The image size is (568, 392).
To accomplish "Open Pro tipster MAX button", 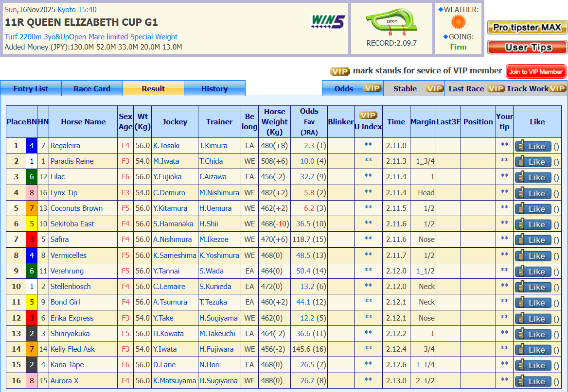I will (x=527, y=28).
